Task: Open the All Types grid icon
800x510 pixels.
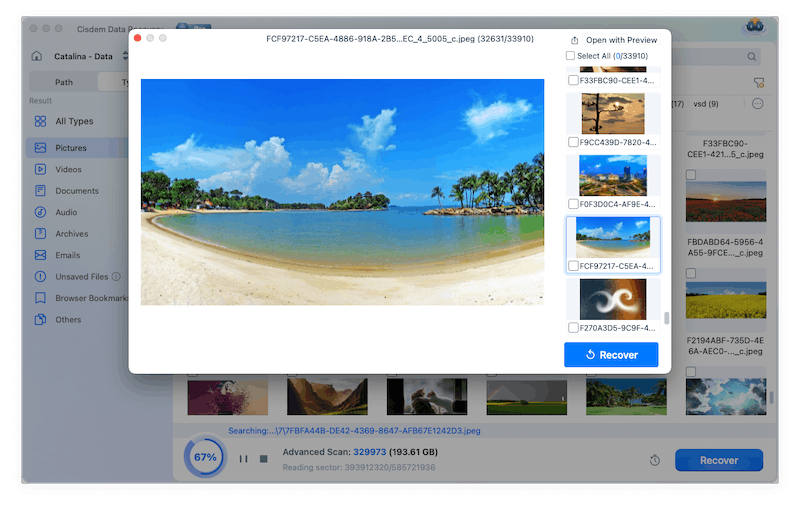Action: click(40, 121)
